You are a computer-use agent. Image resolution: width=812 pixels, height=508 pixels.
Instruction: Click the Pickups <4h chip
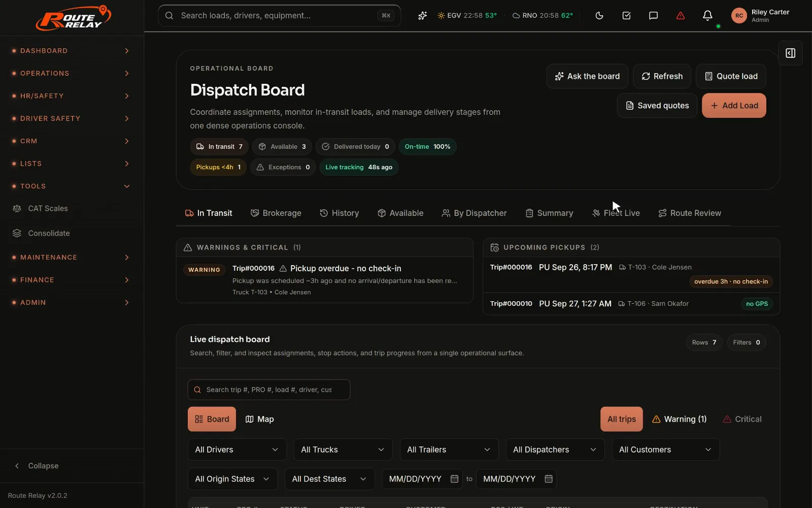218,167
